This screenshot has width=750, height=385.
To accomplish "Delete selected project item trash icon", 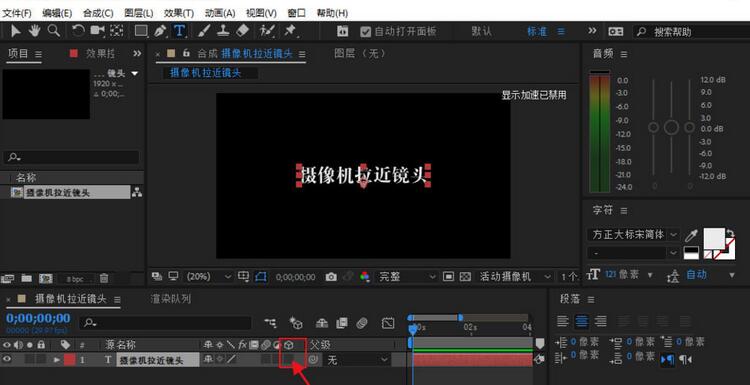I will 104,278.
